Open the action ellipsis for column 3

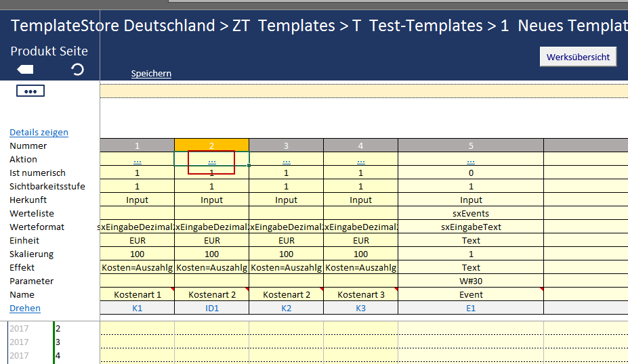pos(287,160)
